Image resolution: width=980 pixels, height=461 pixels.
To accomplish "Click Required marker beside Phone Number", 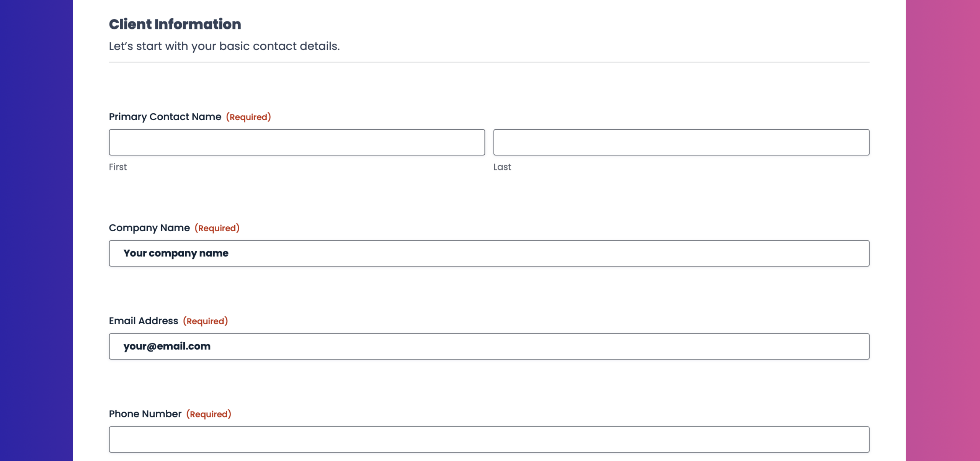I will [209, 414].
